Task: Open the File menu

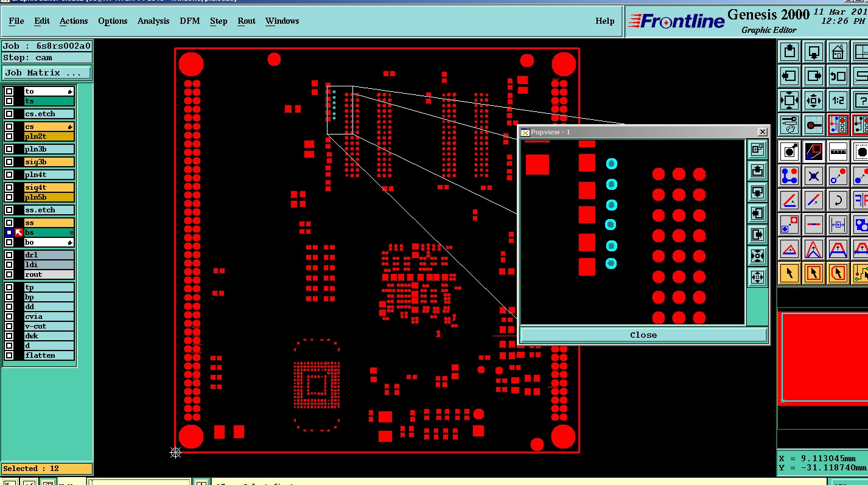Action: coord(16,21)
